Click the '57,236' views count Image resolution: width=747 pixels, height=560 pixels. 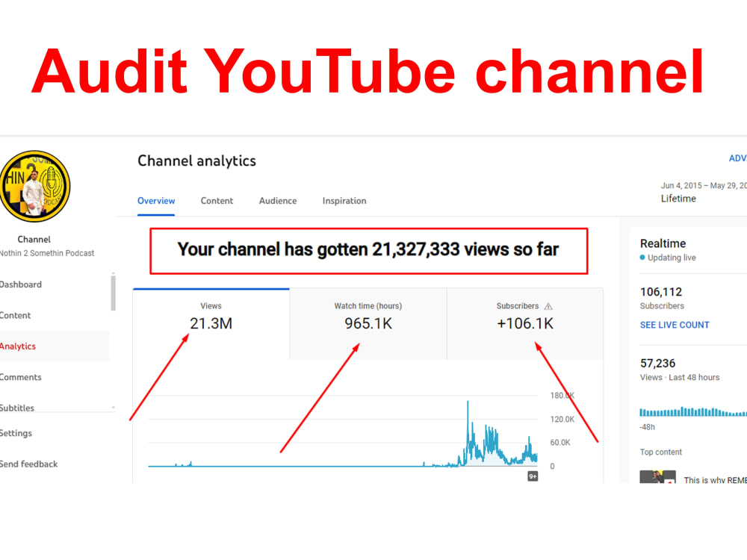click(x=657, y=364)
